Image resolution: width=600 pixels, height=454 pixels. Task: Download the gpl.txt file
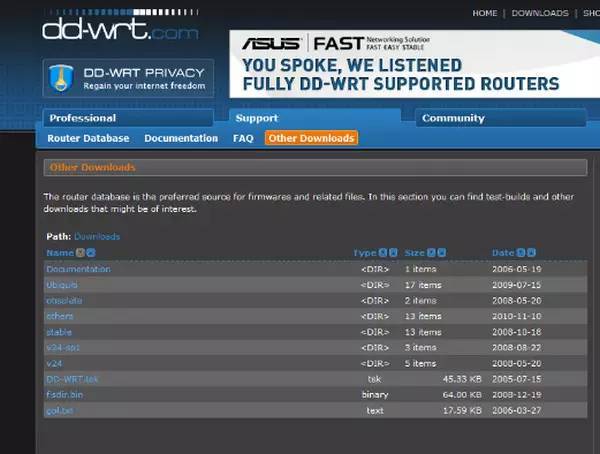[60, 410]
